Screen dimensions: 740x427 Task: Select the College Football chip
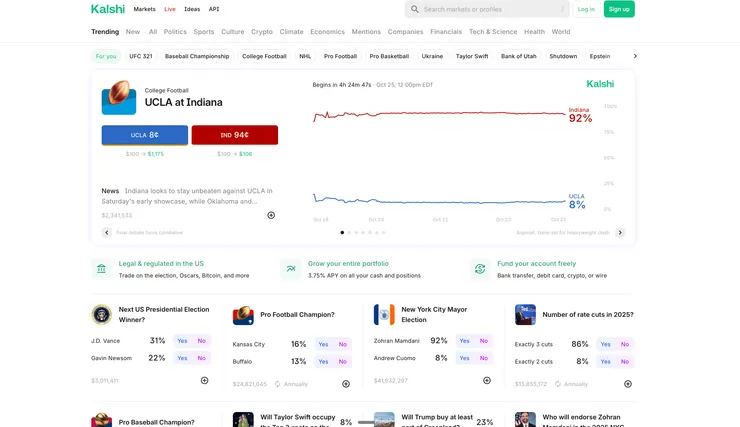(x=264, y=56)
